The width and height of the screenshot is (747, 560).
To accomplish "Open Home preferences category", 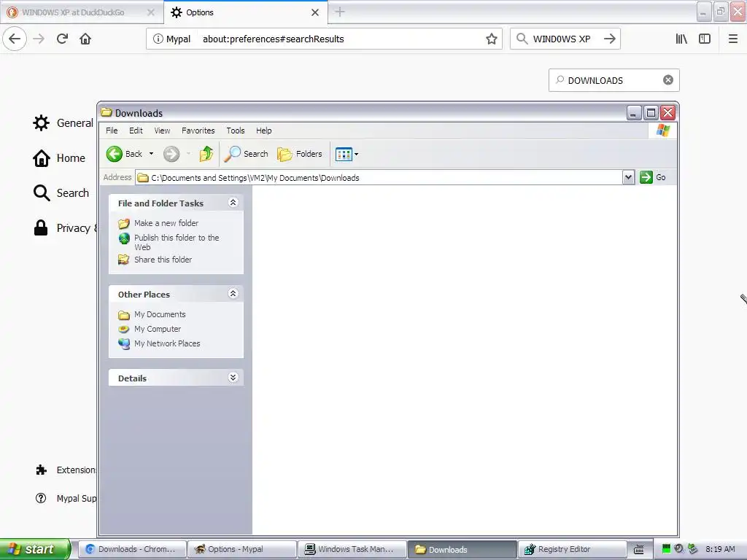I will coord(59,158).
